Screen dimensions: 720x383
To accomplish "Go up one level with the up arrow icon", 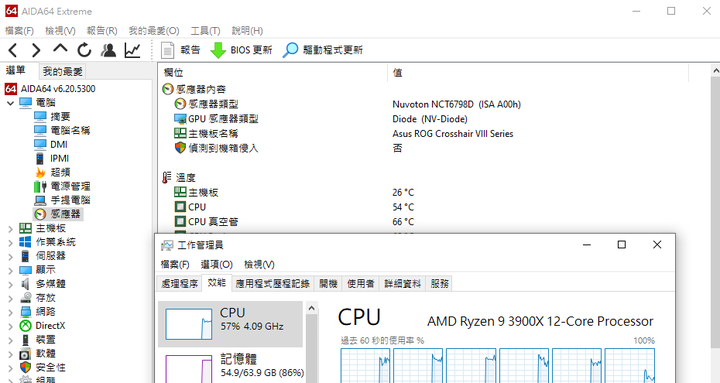I will point(60,49).
